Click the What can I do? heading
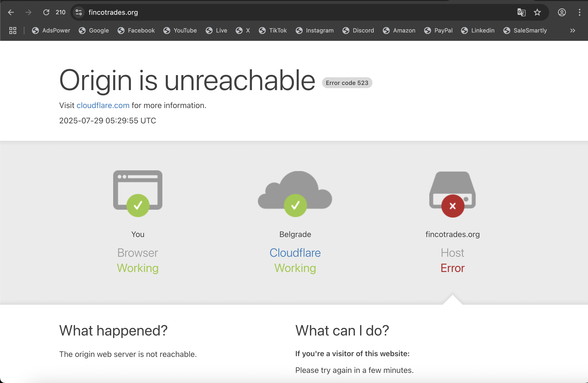The width and height of the screenshot is (588, 383). click(342, 331)
